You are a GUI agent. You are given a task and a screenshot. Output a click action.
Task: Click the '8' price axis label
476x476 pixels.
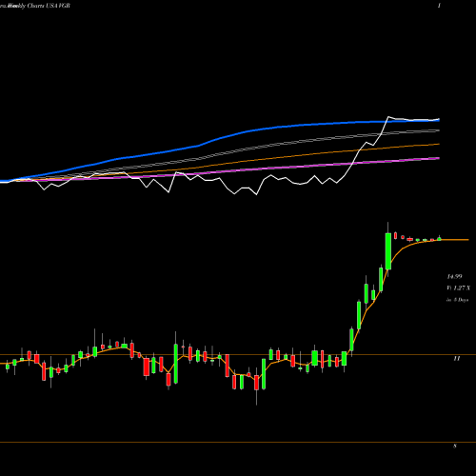[x=455, y=446]
